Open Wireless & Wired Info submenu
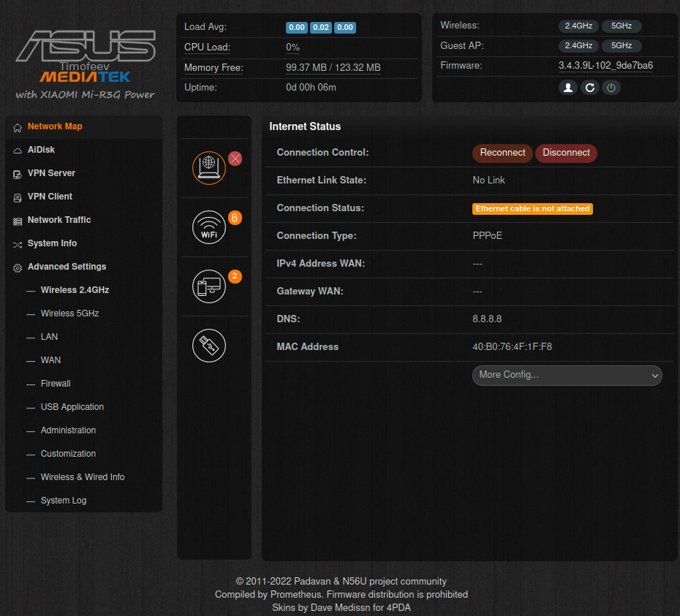The height and width of the screenshot is (616, 680). 83,478
